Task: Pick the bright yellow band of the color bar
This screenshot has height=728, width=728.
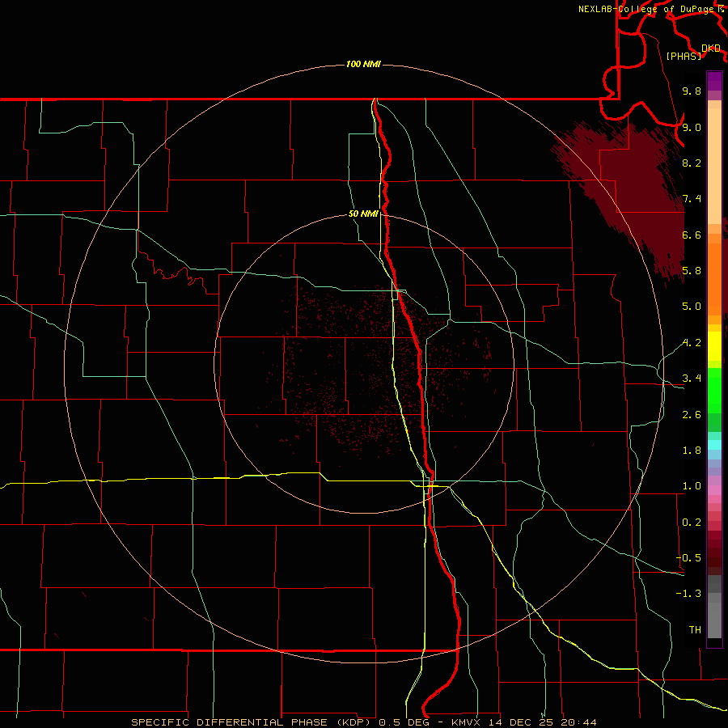Action: 714,346
